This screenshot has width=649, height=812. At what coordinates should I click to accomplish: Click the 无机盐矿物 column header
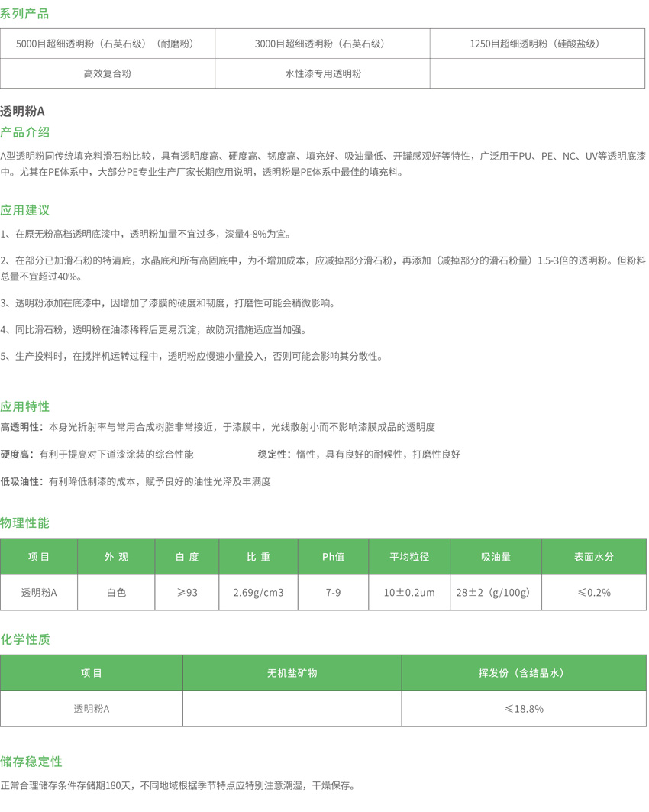click(x=292, y=673)
